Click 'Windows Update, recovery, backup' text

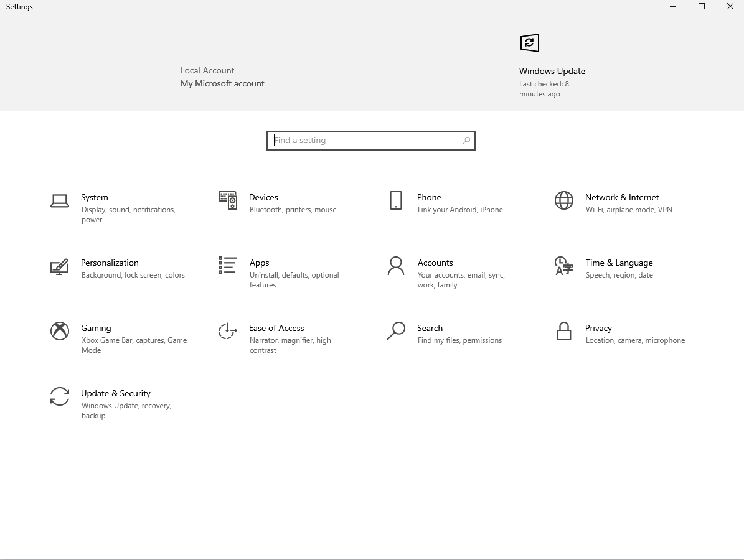pos(126,411)
